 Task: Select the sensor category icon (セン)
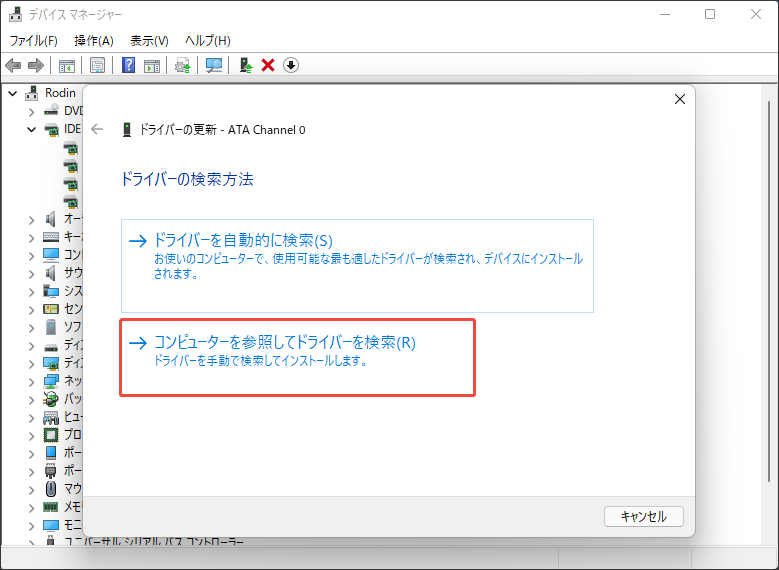point(51,309)
